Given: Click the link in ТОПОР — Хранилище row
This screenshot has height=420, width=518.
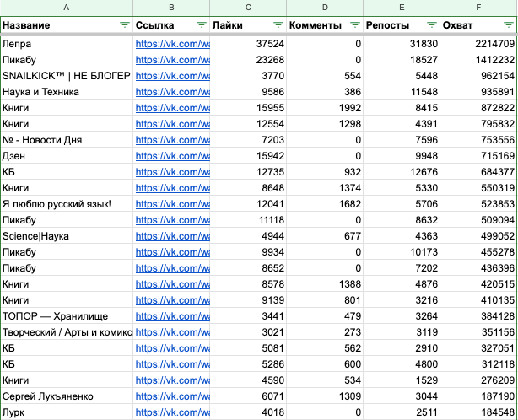Looking at the screenshot, I should pyautogui.click(x=172, y=316).
